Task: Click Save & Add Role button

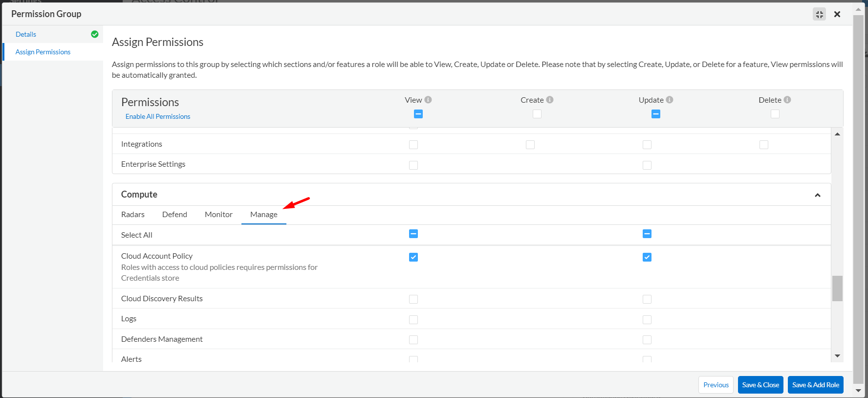Action: point(816,385)
